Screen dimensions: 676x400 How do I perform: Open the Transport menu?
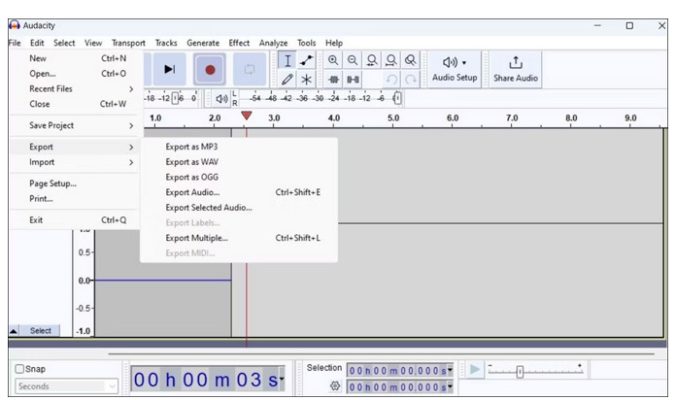[128, 43]
